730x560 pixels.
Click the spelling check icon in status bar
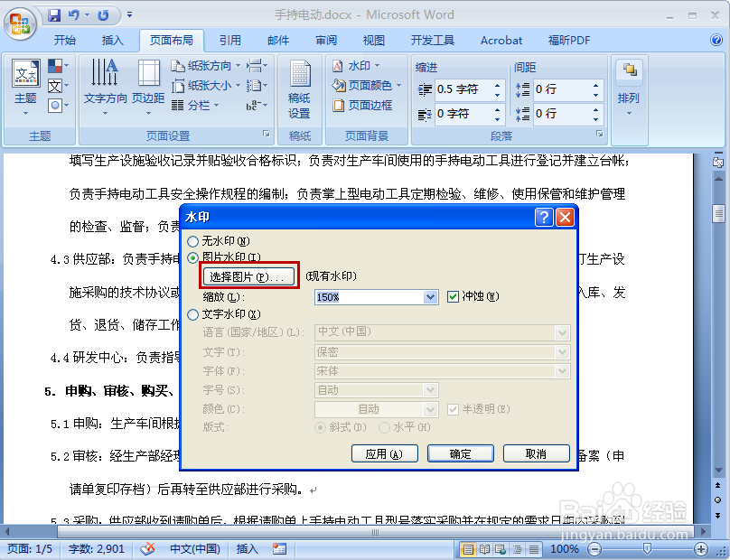[147, 548]
